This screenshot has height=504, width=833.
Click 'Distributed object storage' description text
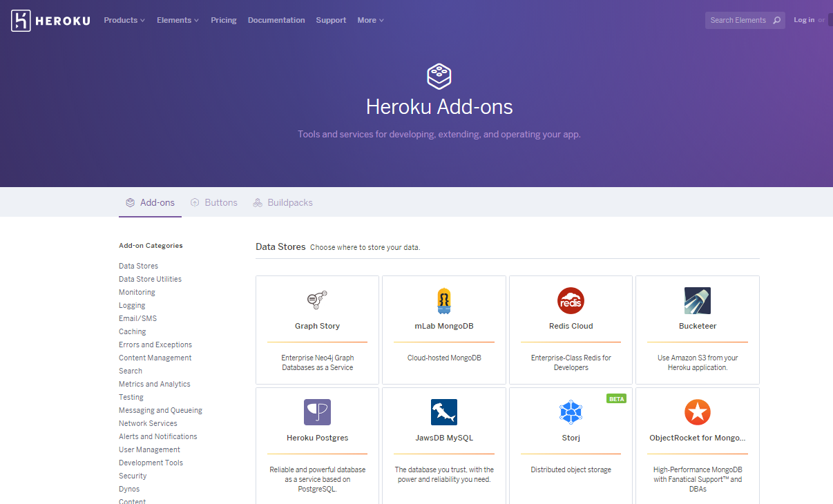571,469
